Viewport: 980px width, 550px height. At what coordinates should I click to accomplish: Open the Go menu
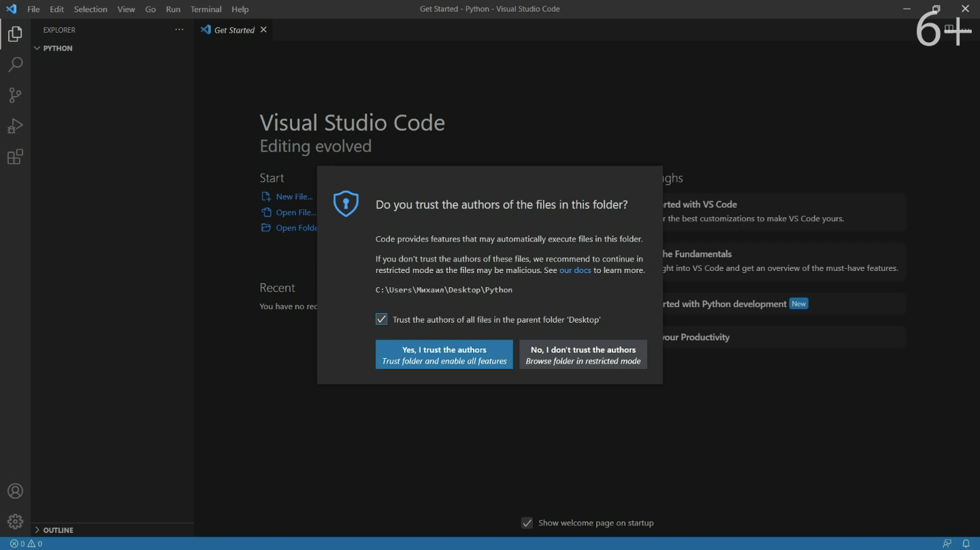pos(150,10)
